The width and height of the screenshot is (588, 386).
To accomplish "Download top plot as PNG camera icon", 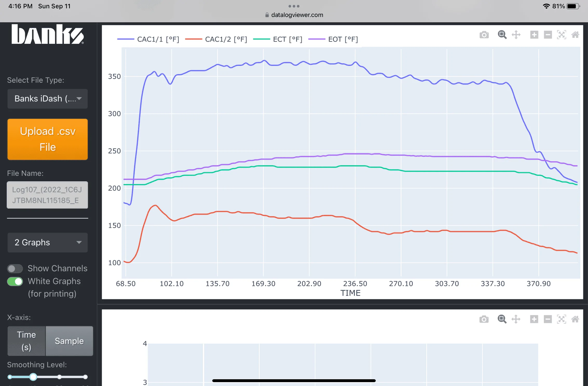I will point(484,35).
